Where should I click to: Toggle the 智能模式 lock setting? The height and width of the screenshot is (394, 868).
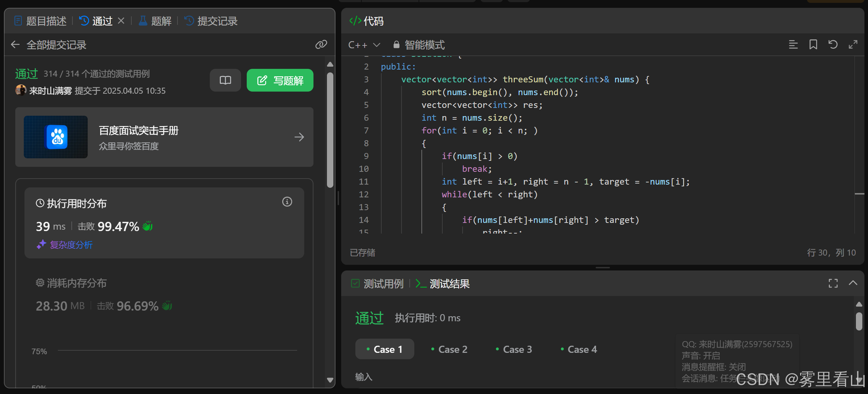click(419, 45)
